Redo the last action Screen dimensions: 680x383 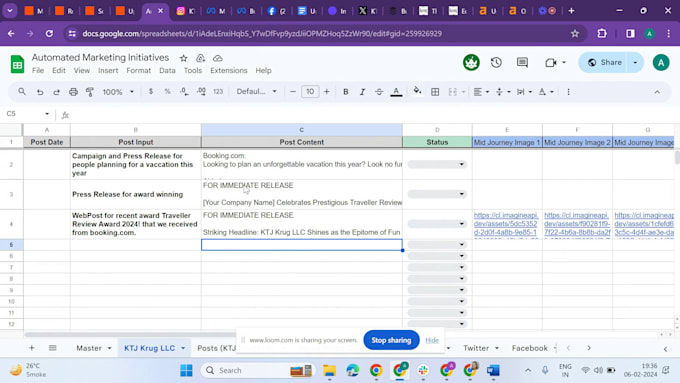pyautogui.click(x=56, y=92)
